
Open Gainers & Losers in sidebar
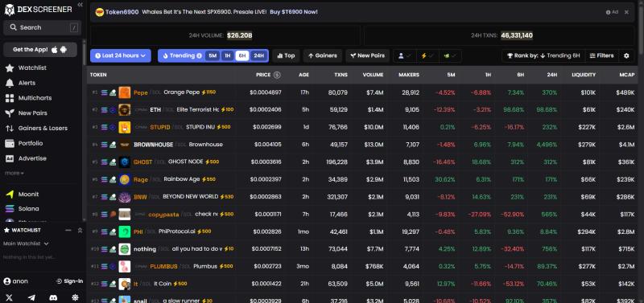[x=36, y=129]
